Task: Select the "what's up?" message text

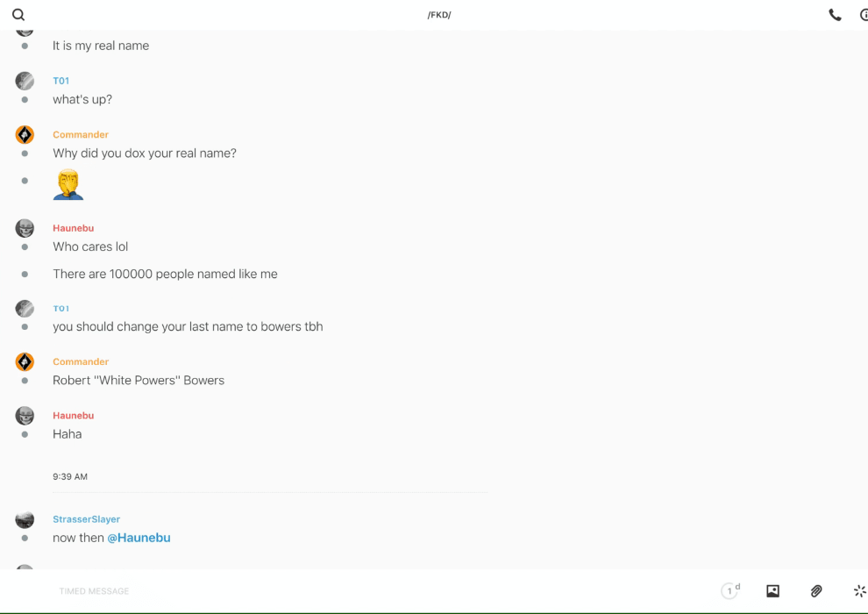Action: tap(82, 99)
